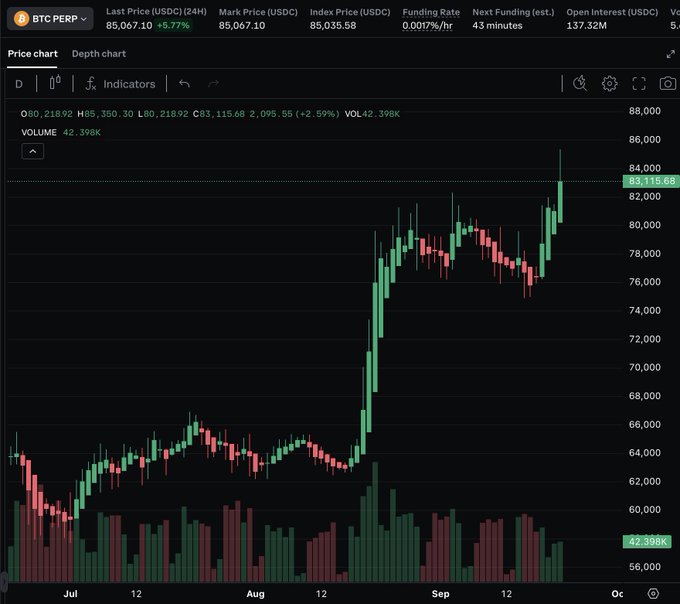
Task: Click the 88,000 price axis label
Action: (x=644, y=111)
